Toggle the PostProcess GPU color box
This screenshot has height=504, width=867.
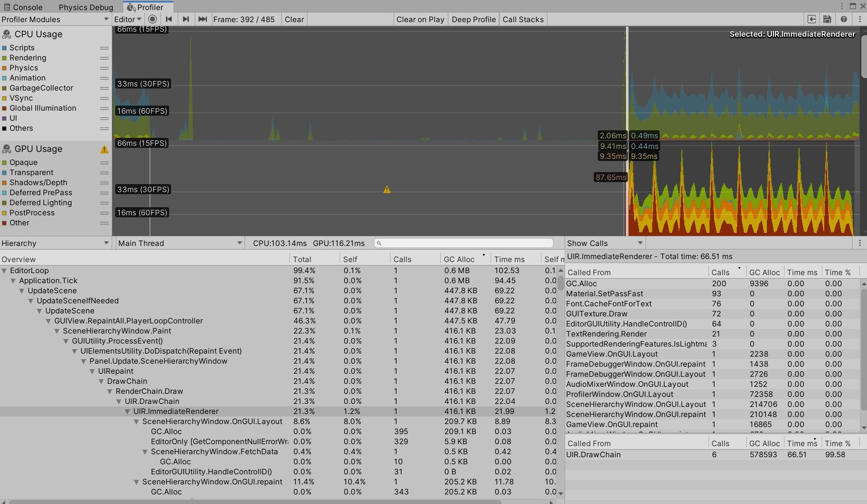click(x=5, y=213)
